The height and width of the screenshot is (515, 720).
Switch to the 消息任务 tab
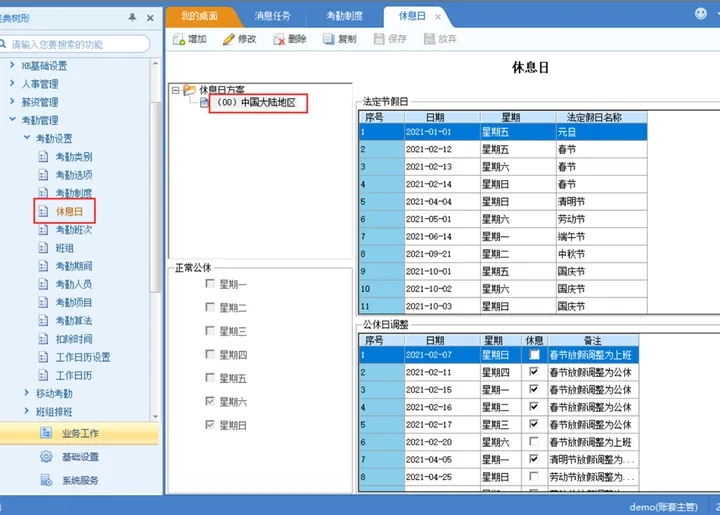tap(272, 16)
